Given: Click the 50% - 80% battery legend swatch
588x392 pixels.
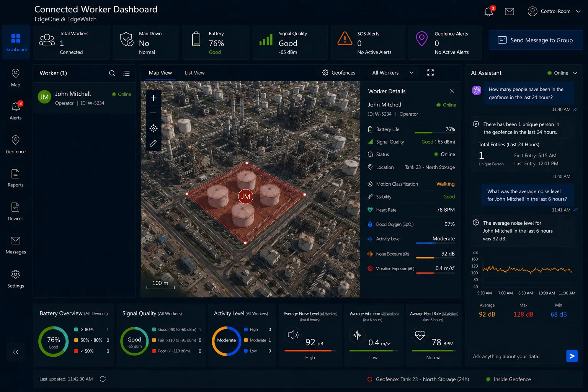Looking at the screenshot, I should (x=76, y=340).
